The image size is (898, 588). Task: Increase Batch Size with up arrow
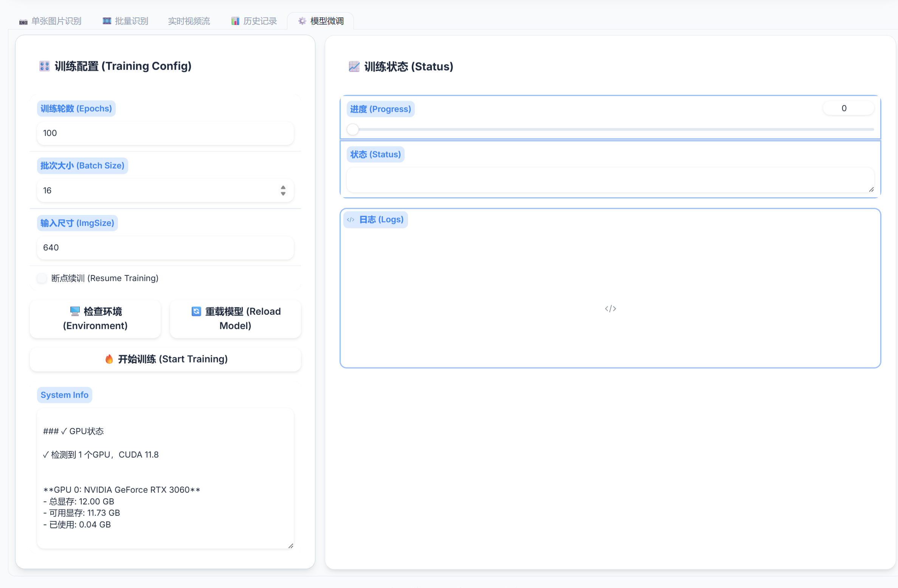(x=283, y=187)
